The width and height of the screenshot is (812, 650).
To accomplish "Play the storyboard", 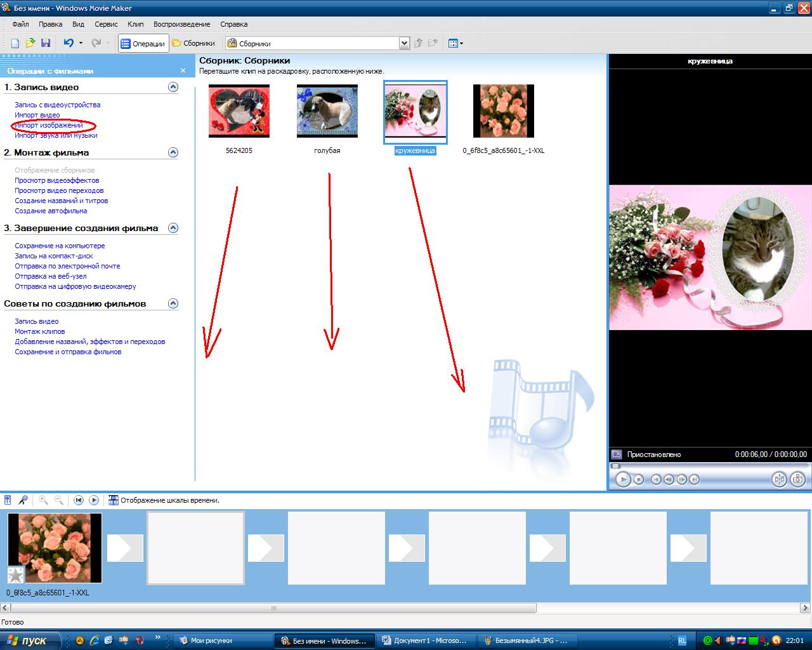I will click(x=94, y=500).
